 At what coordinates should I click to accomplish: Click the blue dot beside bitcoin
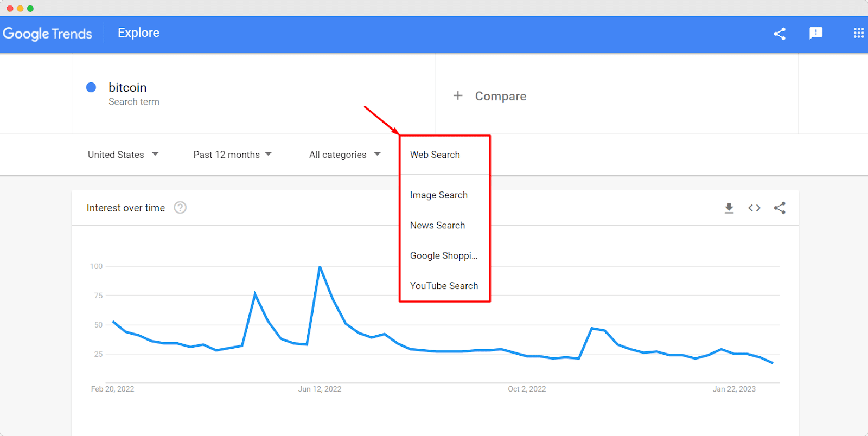click(91, 87)
